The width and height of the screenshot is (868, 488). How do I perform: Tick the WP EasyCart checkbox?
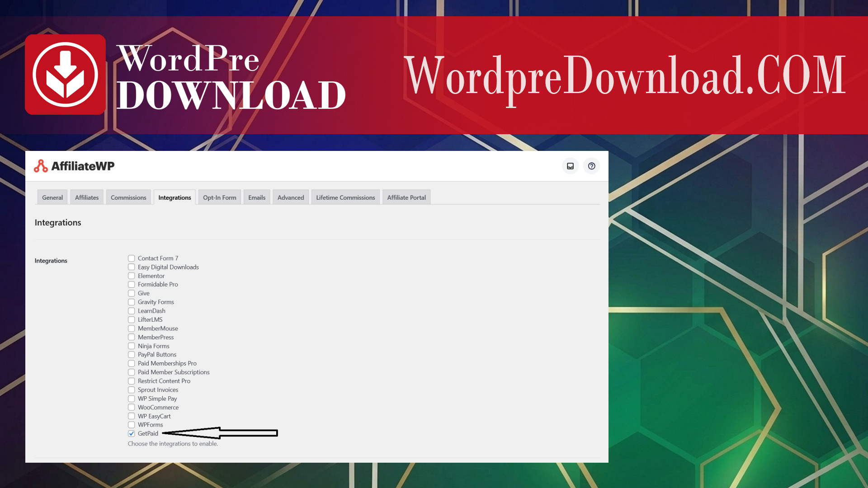click(x=131, y=416)
